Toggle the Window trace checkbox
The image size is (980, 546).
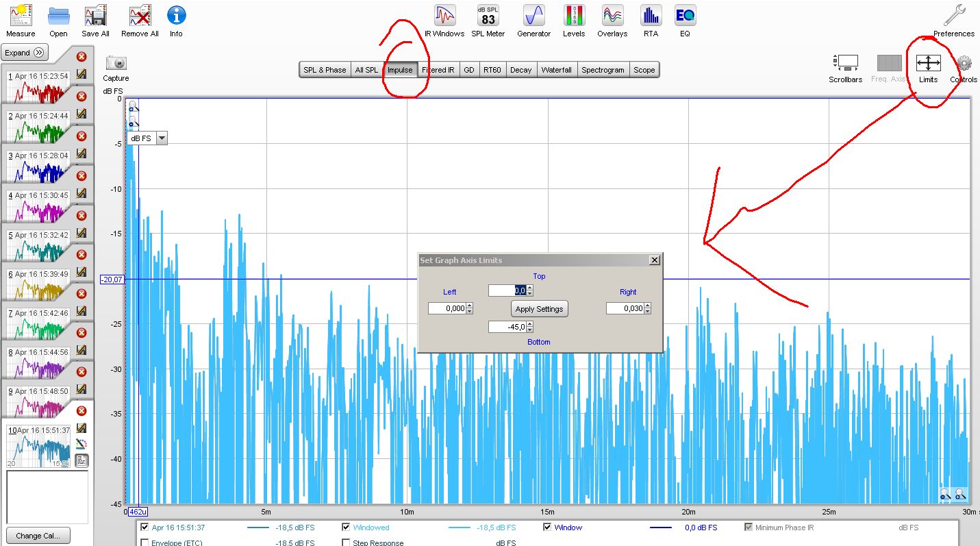click(547, 528)
